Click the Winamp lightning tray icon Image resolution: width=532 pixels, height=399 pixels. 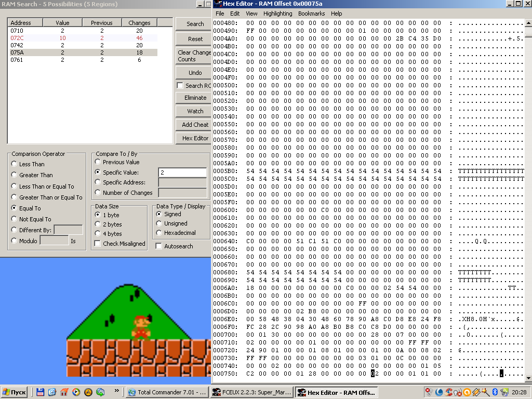click(x=476, y=392)
